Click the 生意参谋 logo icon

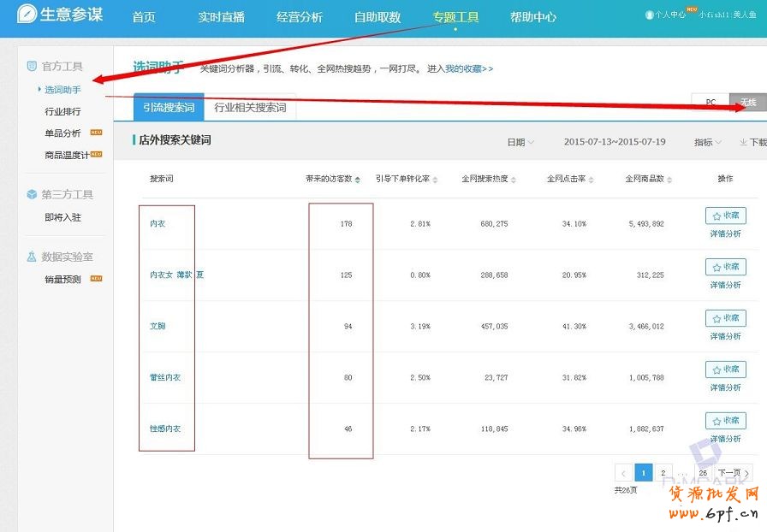click(27, 15)
